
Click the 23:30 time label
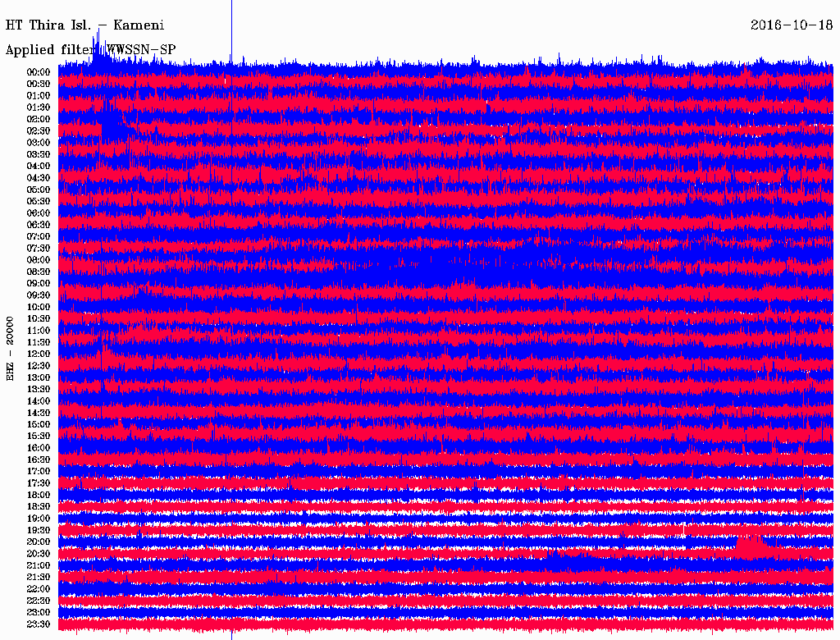tap(39, 624)
